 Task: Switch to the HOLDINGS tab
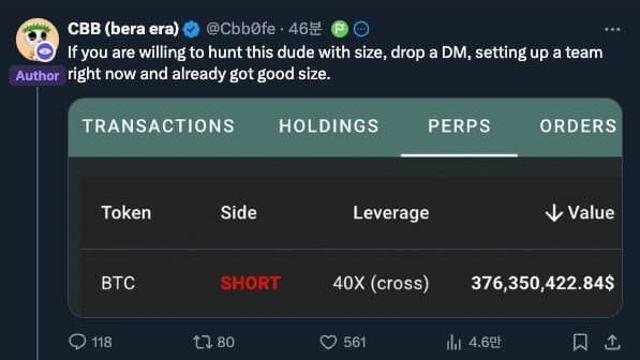tap(329, 126)
